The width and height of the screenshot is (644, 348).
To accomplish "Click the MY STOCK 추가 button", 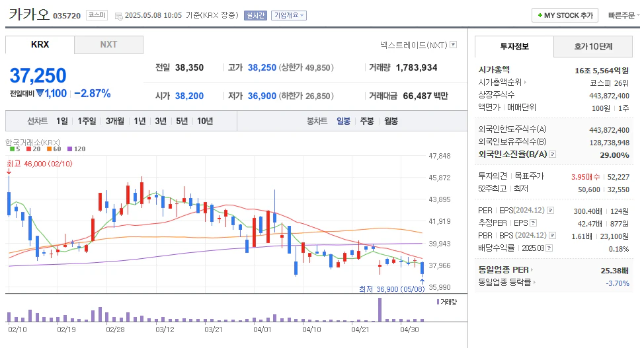I will pyautogui.click(x=565, y=15).
